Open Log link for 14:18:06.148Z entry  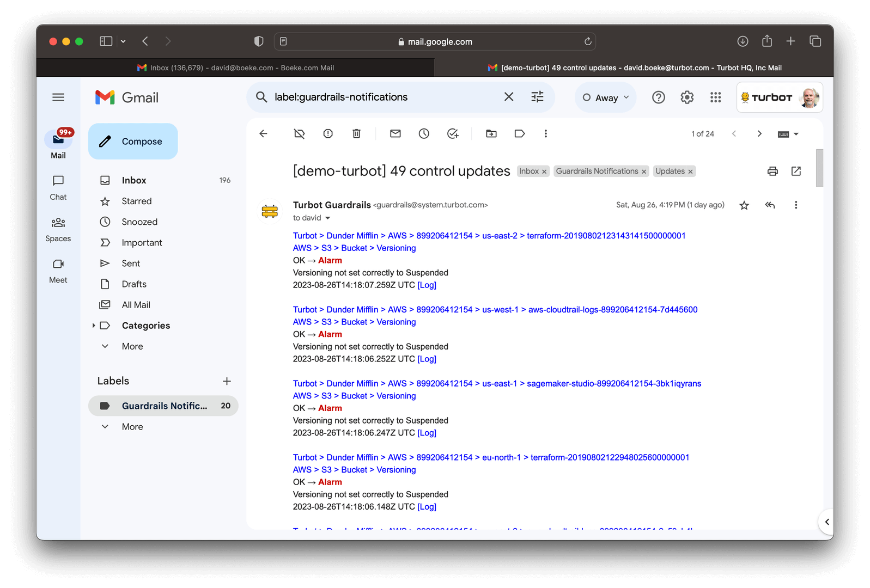click(x=427, y=507)
